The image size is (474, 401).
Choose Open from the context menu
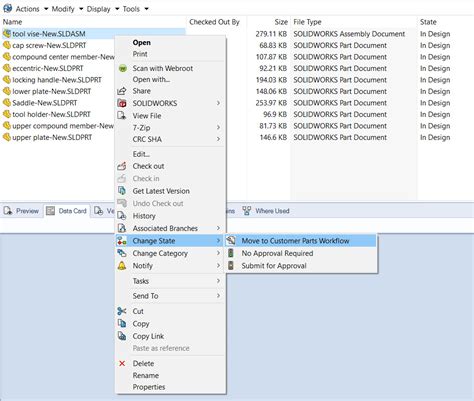pyautogui.click(x=142, y=43)
